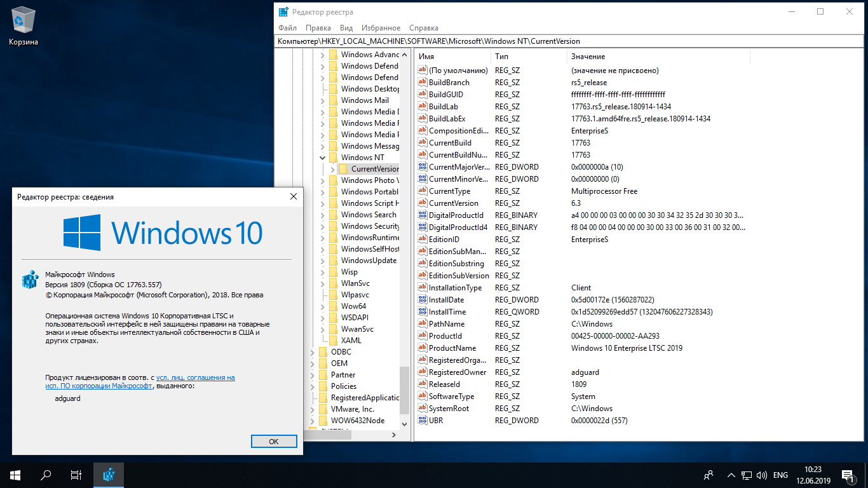Open Task View on the taskbar
868x488 pixels.
(x=76, y=475)
